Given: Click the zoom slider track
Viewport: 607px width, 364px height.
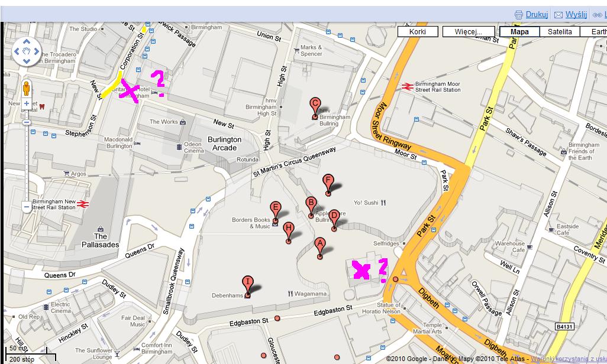Looking at the screenshot, I should tap(26, 160).
